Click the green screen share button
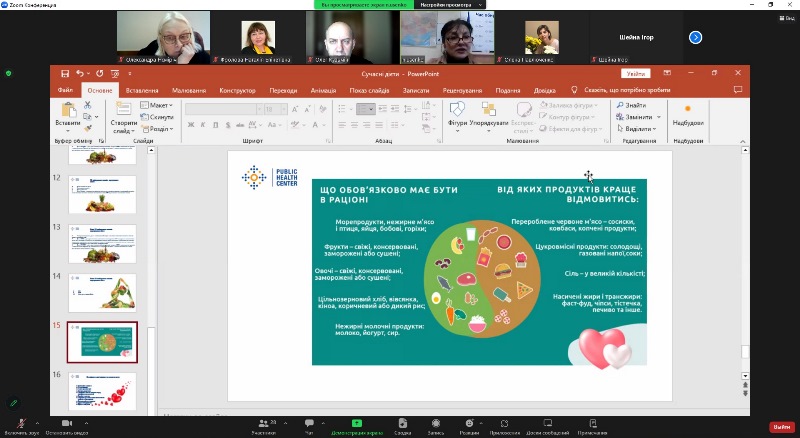The width and height of the screenshot is (800, 438). coord(356,423)
